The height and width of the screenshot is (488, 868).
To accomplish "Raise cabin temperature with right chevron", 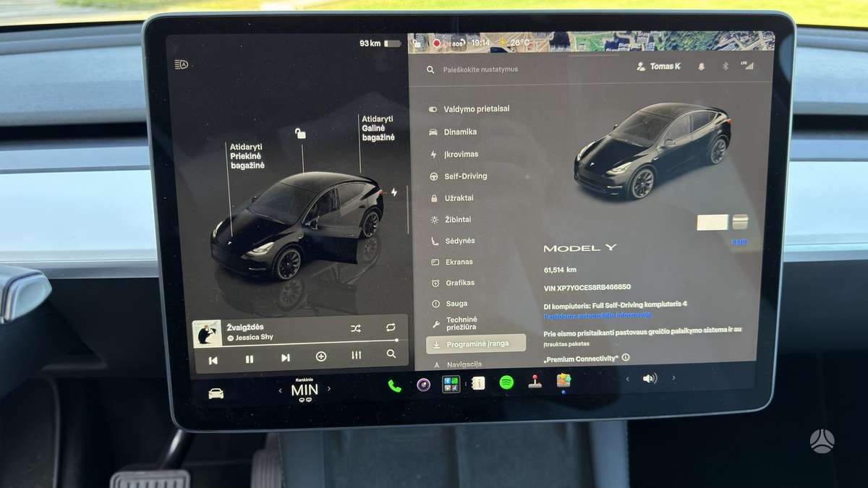I will tap(329, 388).
